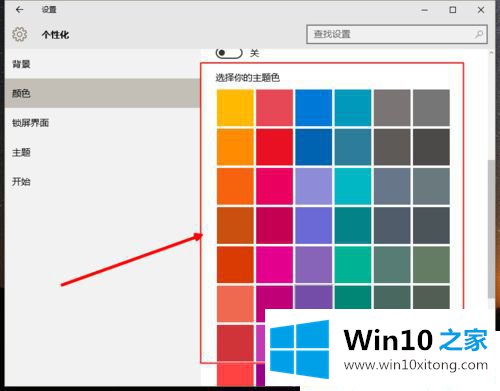Pick the lavender swatch in third row
The image size is (500, 391).
(x=314, y=186)
